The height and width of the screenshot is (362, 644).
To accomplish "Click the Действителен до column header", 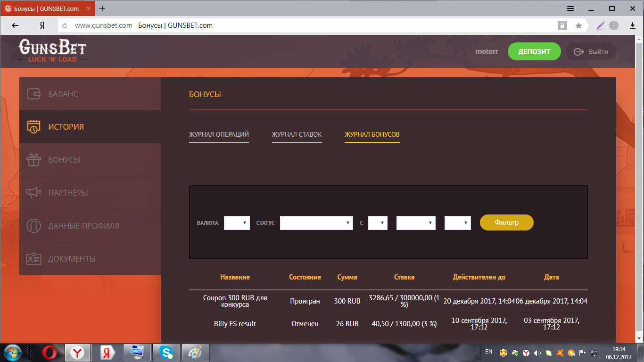I will (479, 277).
